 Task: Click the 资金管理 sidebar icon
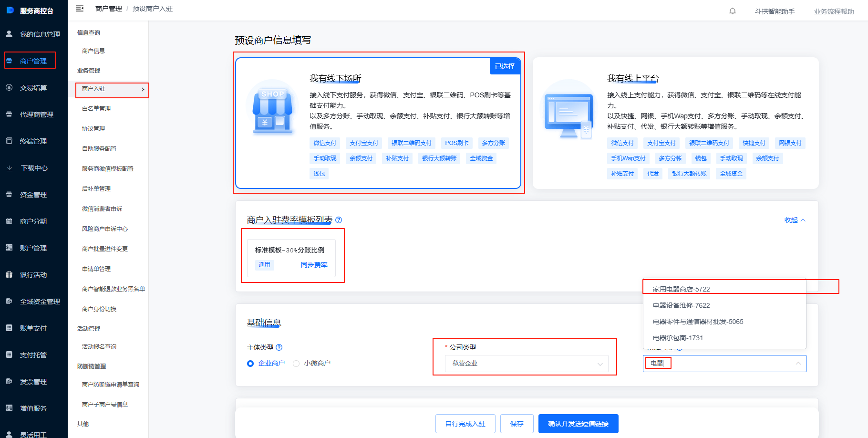click(x=9, y=194)
